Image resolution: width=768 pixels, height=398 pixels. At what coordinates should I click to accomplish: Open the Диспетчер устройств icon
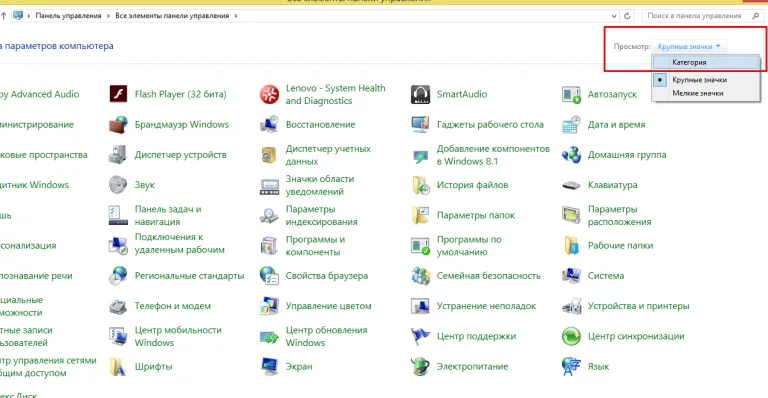[118, 155]
